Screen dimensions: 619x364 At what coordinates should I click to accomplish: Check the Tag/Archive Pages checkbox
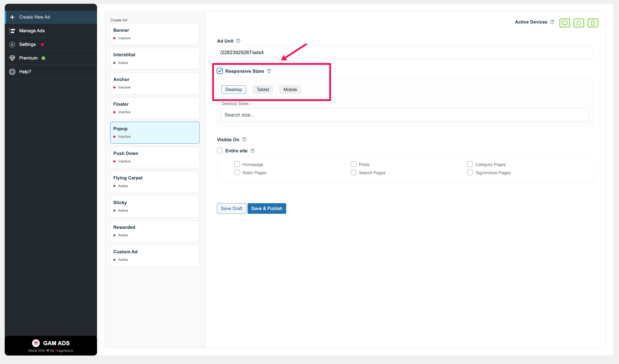click(x=470, y=172)
